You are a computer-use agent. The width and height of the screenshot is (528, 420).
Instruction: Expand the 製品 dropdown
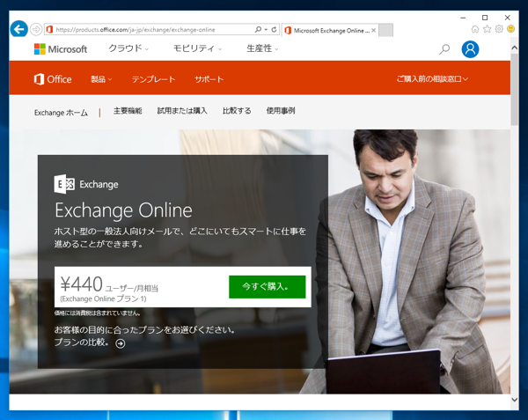[101, 79]
